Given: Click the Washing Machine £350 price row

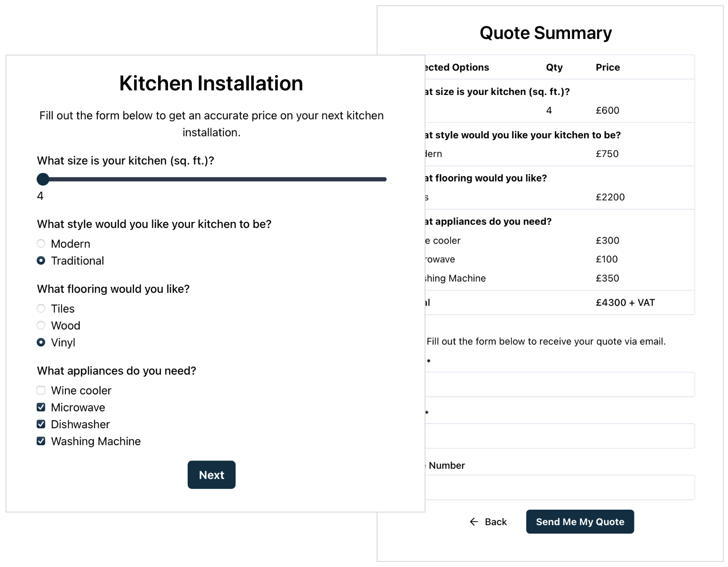Looking at the screenshot, I should (x=555, y=278).
